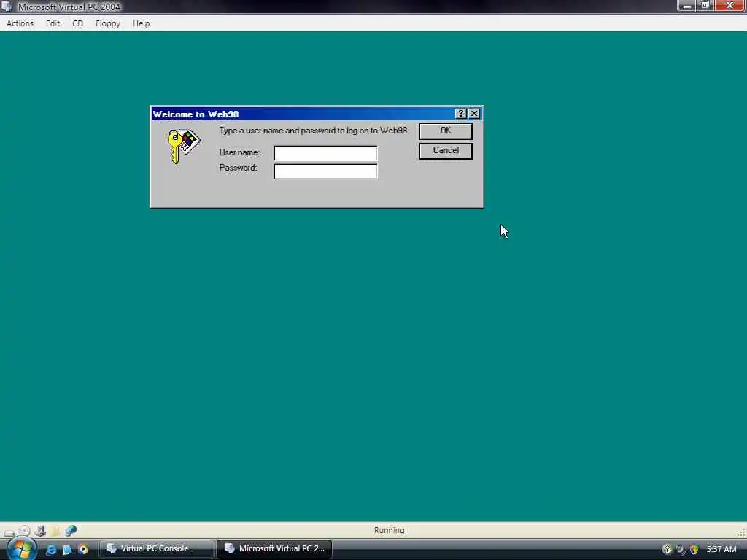Click the shared folder status icon
The width and height of the screenshot is (747, 560).
coord(55,531)
